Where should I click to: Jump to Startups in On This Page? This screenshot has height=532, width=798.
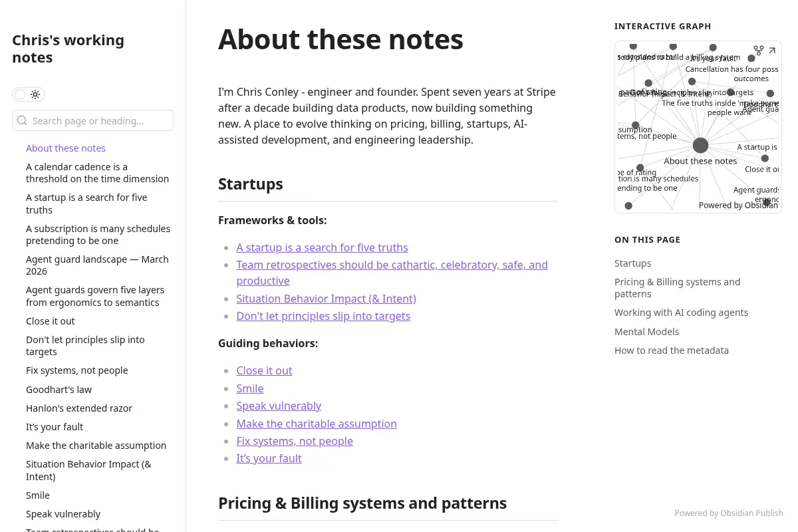[x=633, y=263]
